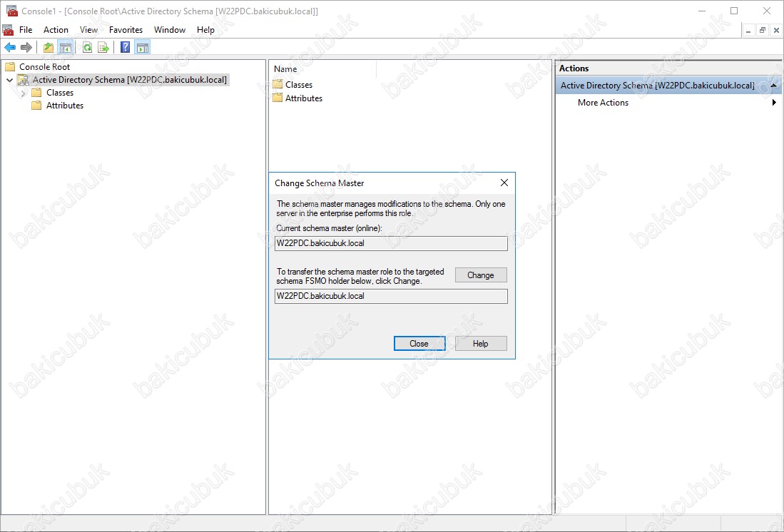Open the View menu
Image resolution: width=784 pixels, height=532 pixels.
pyautogui.click(x=88, y=29)
